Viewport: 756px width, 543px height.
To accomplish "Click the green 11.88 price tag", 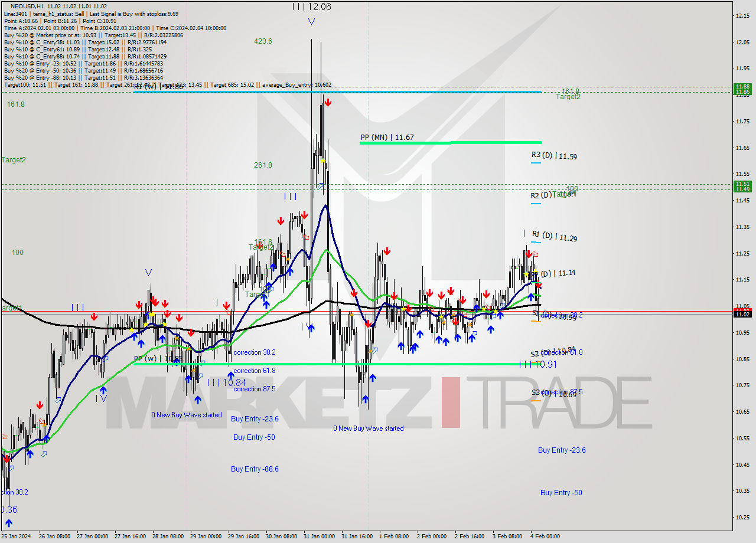I will 742,87.
